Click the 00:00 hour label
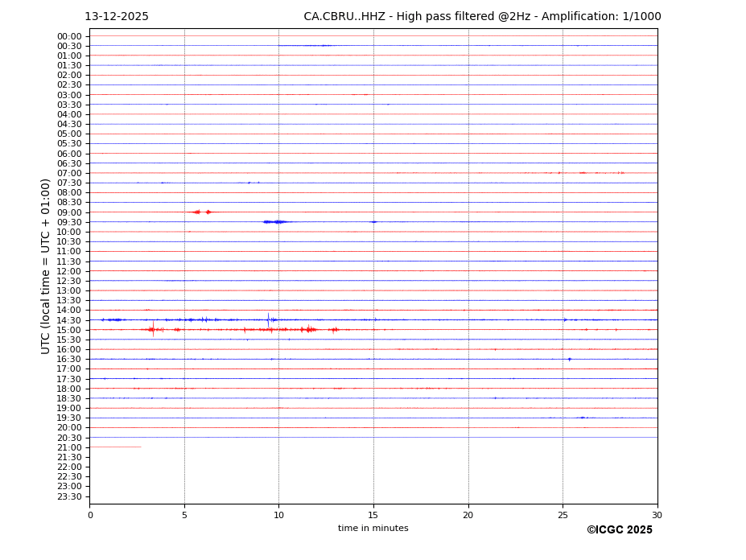 (69, 36)
